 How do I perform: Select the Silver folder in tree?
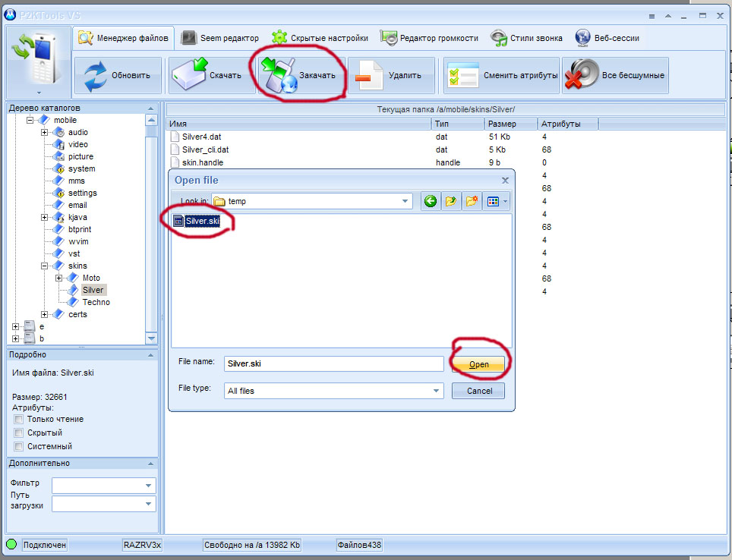point(93,290)
